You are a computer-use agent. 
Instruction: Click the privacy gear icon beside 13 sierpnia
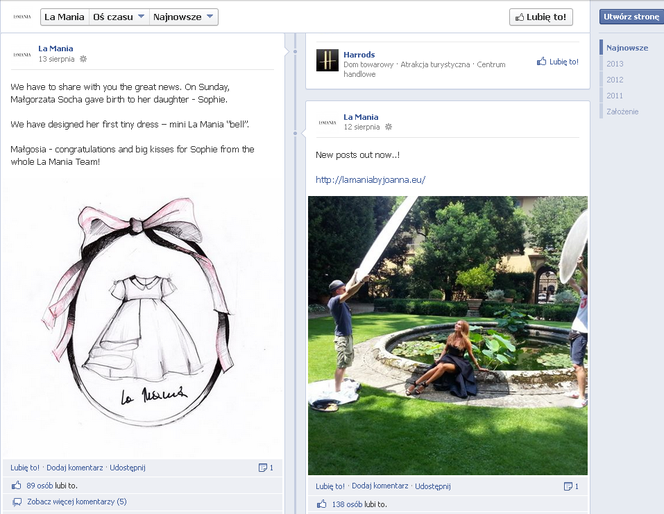tap(83, 59)
